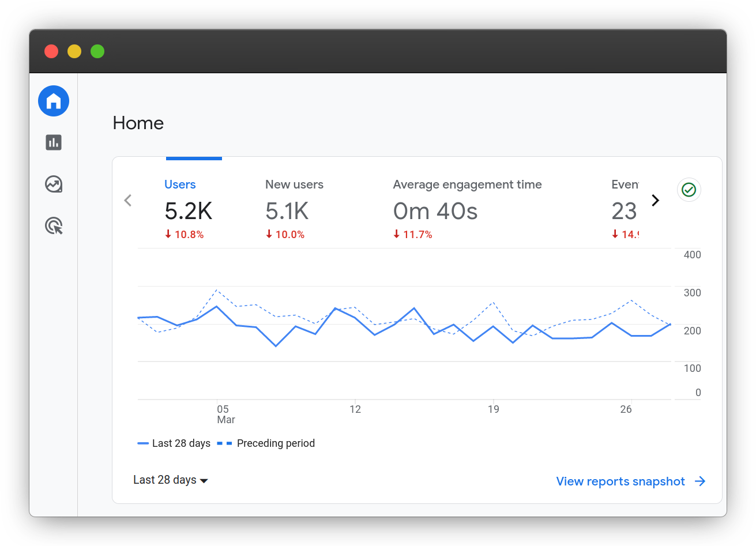Click the forward arrow next to View reports snapshot
The height and width of the screenshot is (546, 756).
point(699,481)
